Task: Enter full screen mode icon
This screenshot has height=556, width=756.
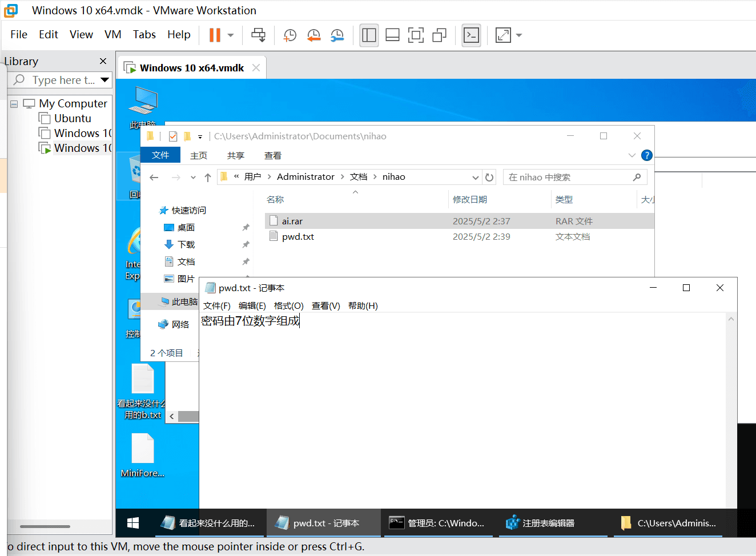Action: pos(416,35)
